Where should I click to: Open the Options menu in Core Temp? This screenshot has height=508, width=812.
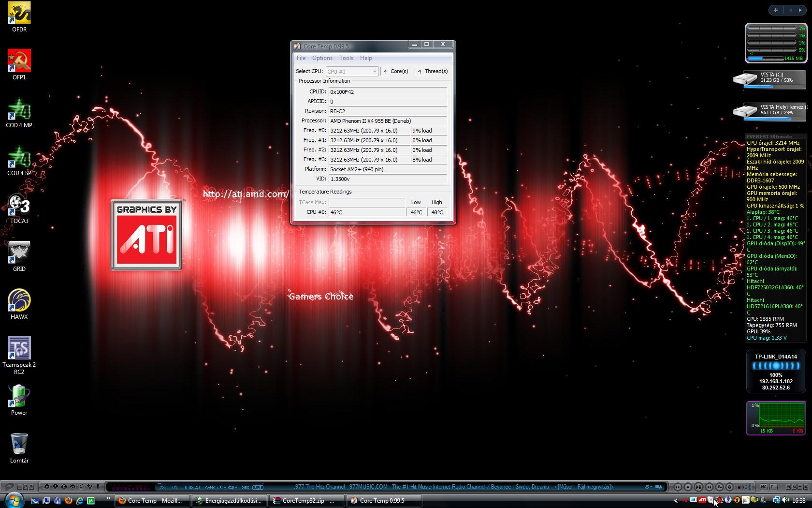(x=322, y=58)
